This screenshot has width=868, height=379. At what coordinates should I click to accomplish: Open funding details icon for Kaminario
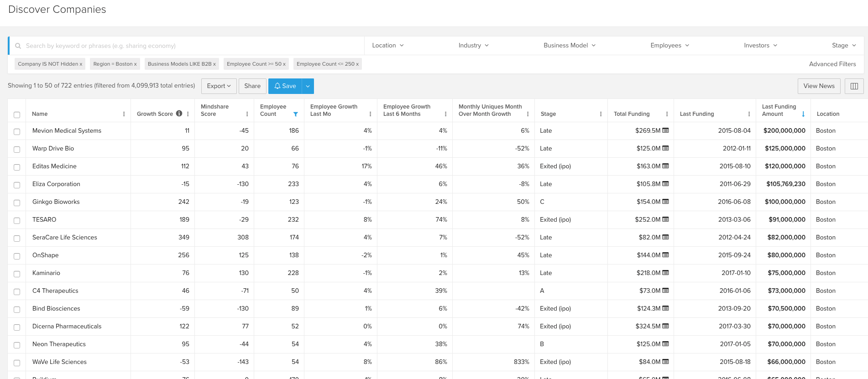point(665,273)
